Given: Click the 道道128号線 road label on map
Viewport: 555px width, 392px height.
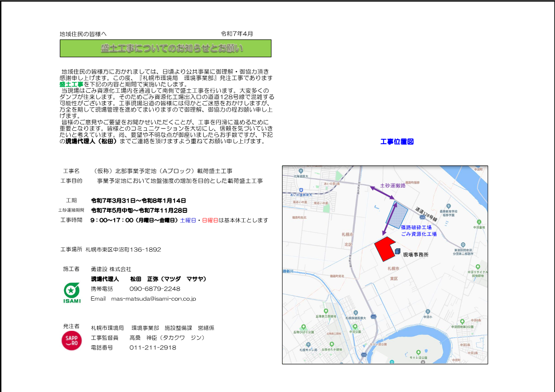Looking at the screenshot, I should click(427, 215).
